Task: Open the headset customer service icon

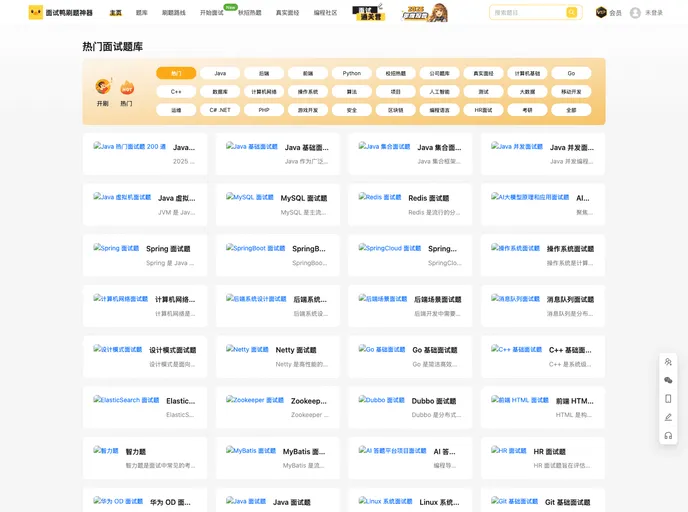Action: pyautogui.click(x=668, y=435)
